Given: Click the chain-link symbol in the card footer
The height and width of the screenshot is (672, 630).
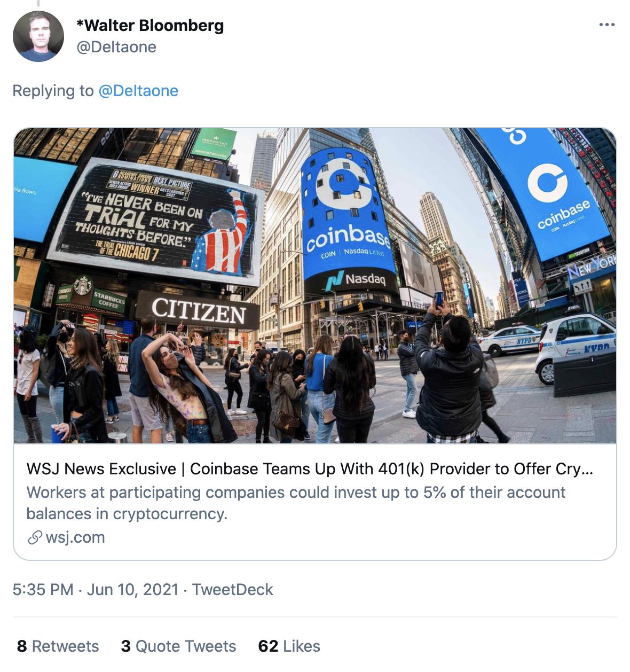Looking at the screenshot, I should [34, 538].
